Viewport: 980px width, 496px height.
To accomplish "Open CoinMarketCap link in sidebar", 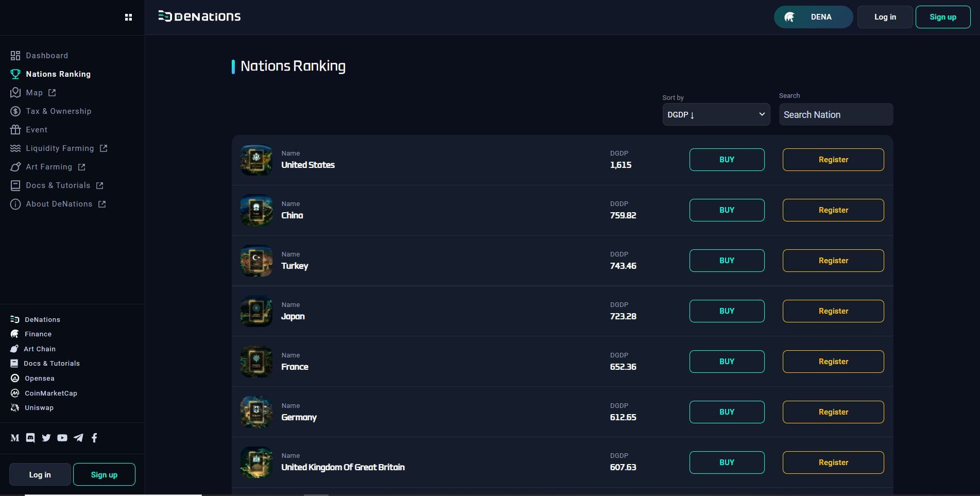I will tap(50, 393).
